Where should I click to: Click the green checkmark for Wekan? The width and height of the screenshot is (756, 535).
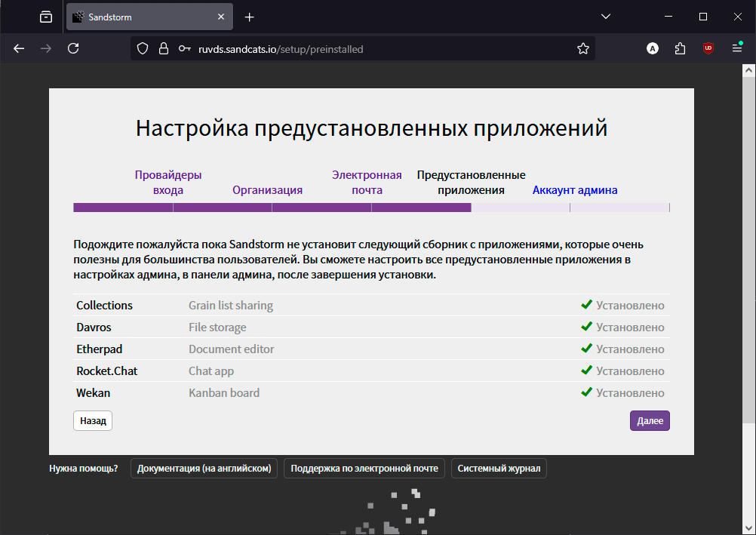click(x=586, y=392)
